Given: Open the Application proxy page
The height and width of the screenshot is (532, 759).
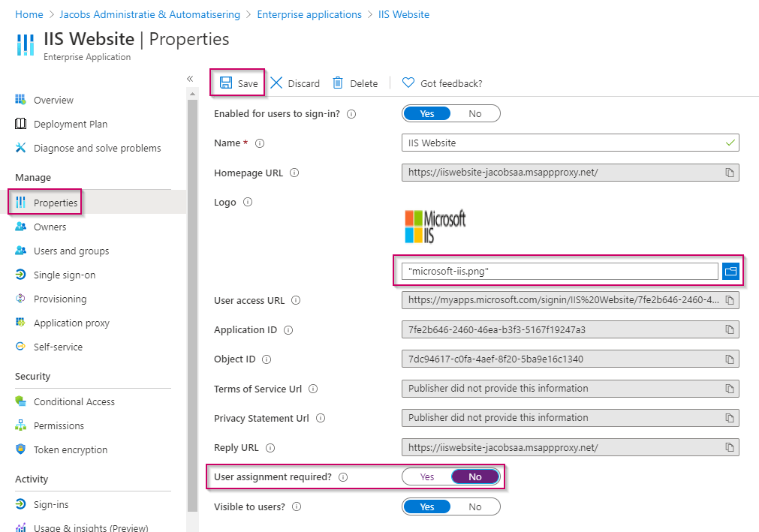Looking at the screenshot, I should (71, 323).
